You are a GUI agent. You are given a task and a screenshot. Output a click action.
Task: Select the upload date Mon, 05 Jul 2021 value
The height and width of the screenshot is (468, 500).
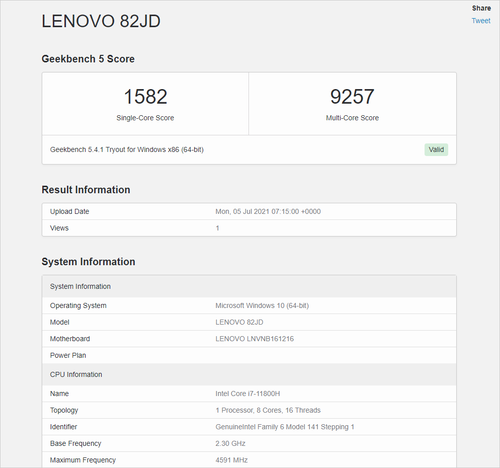(x=268, y=211)
